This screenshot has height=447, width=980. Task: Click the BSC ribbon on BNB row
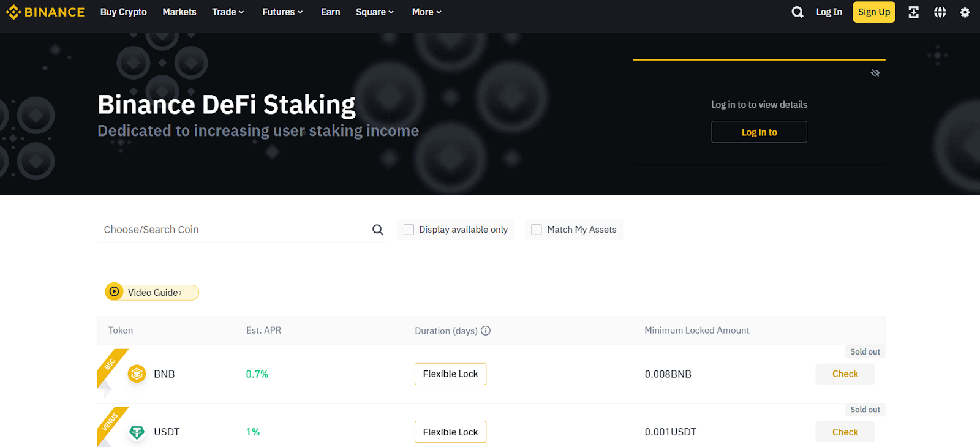(111, 367)
